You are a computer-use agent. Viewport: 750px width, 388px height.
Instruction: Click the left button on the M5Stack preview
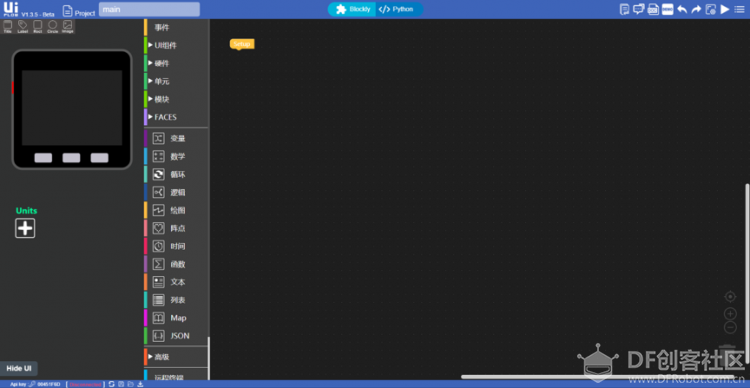[x=44, y=158]
